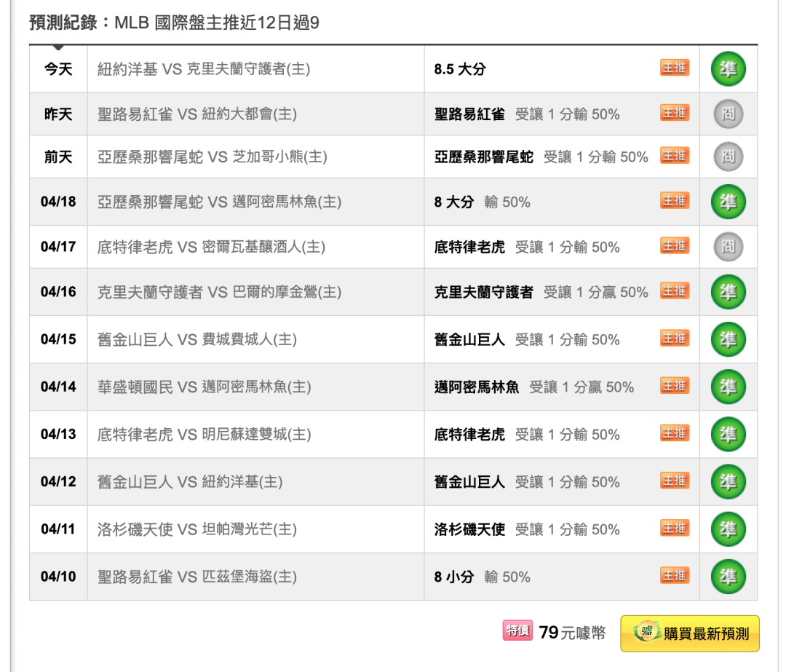Click the 昨天 date cell
The height and width of the screenshot is (672, 786).
tap(58, 114)
